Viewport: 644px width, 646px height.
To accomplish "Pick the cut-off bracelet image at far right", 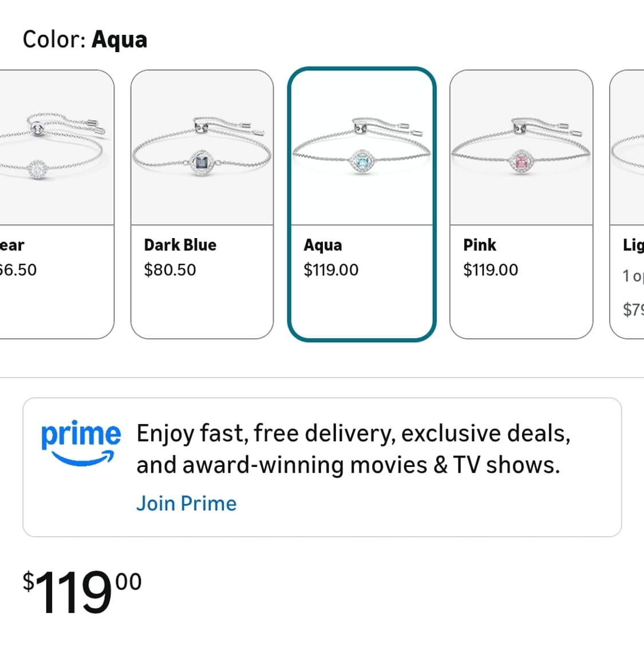I will (x=629, y=148).
